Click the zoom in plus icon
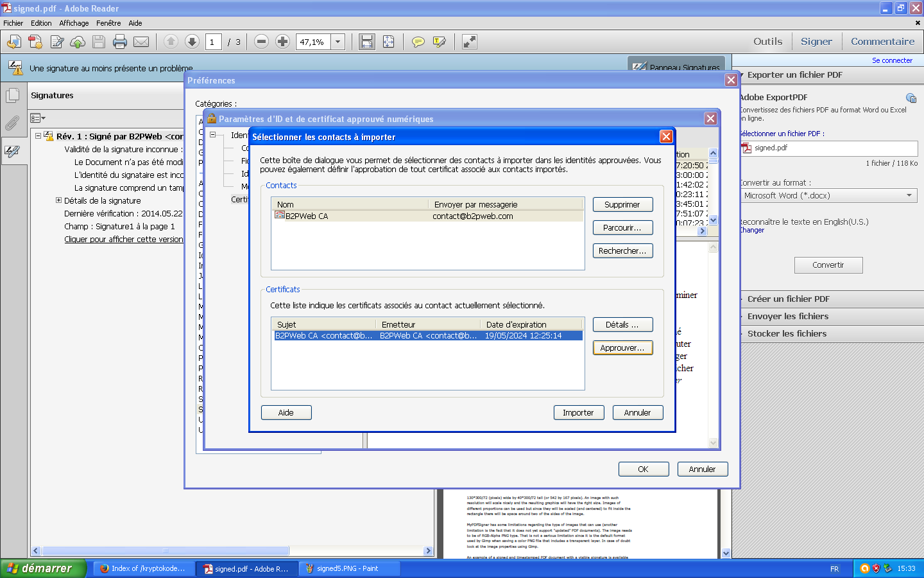The width and height of the screenshot is (924, 578). [282, 42]
